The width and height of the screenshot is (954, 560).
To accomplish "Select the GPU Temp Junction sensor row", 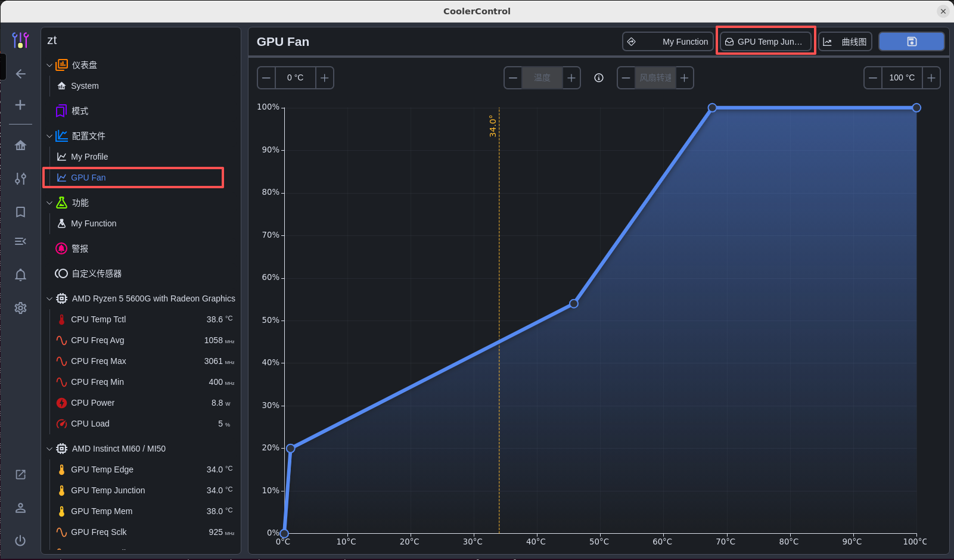I will (x=145, y=490).
